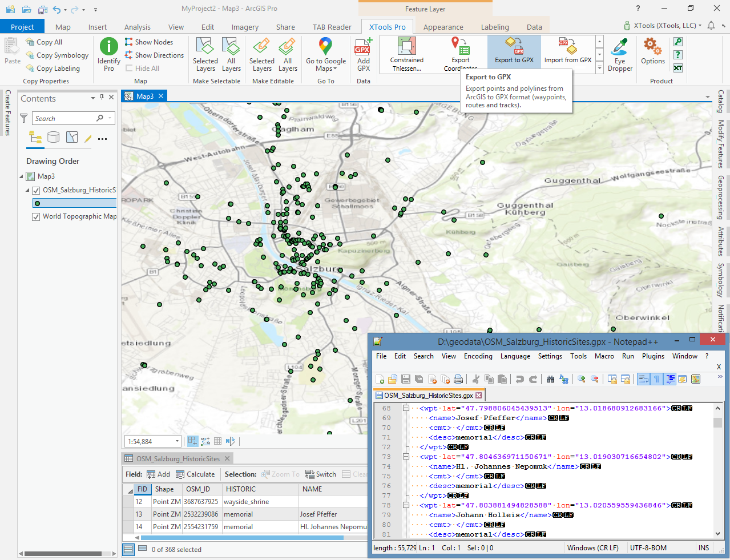Click the Identify Pro icon

[108, 47]
